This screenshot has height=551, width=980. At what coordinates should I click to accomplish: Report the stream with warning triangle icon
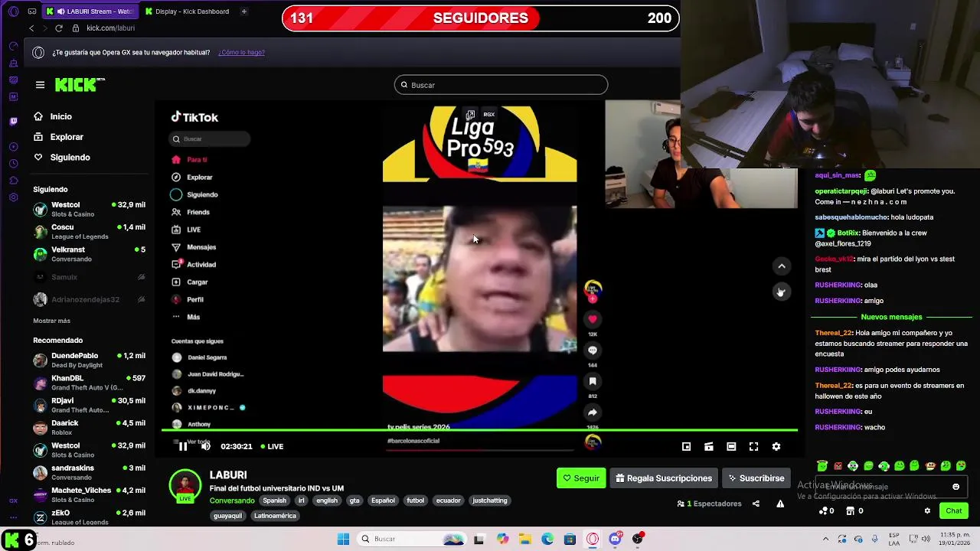[780, 504]
